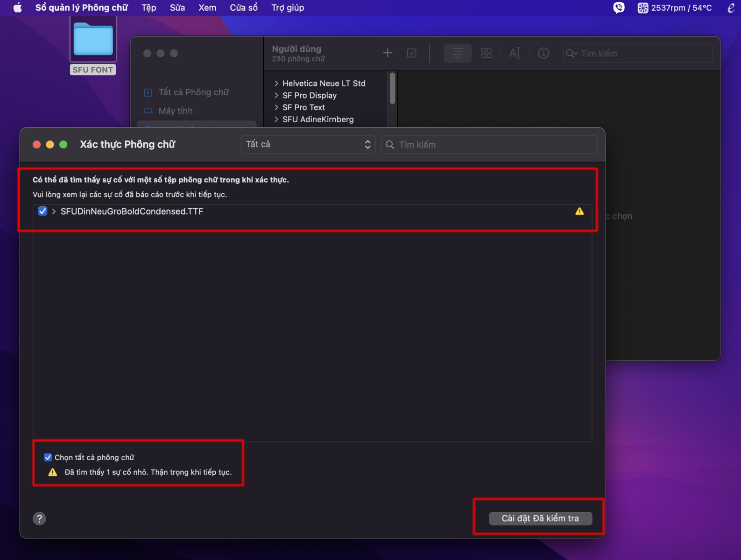Open the Xem menu
This screenshot has height=560, width=741.
[207, 7]
